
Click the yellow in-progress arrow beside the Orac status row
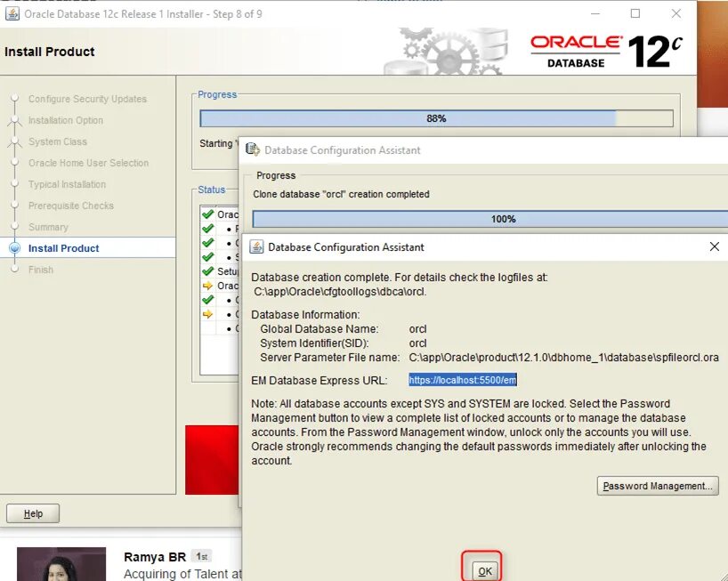coord(207,286)
